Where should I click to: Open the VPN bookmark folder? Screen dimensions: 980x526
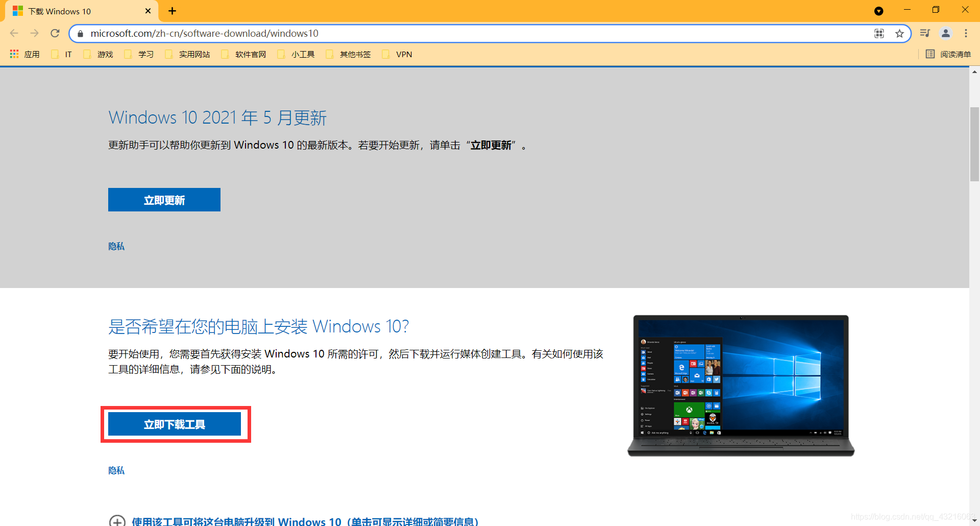click(397, 54)
